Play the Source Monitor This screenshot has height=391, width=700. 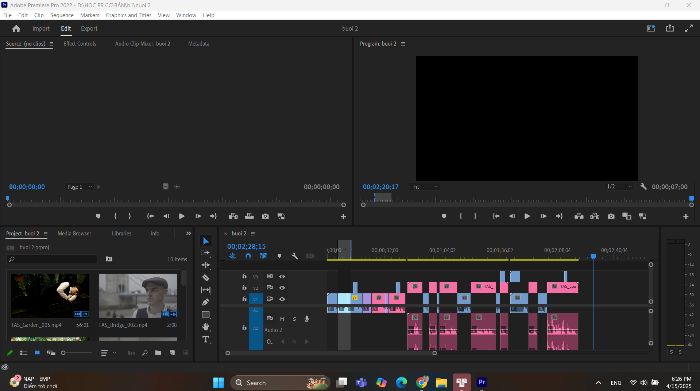182,216
